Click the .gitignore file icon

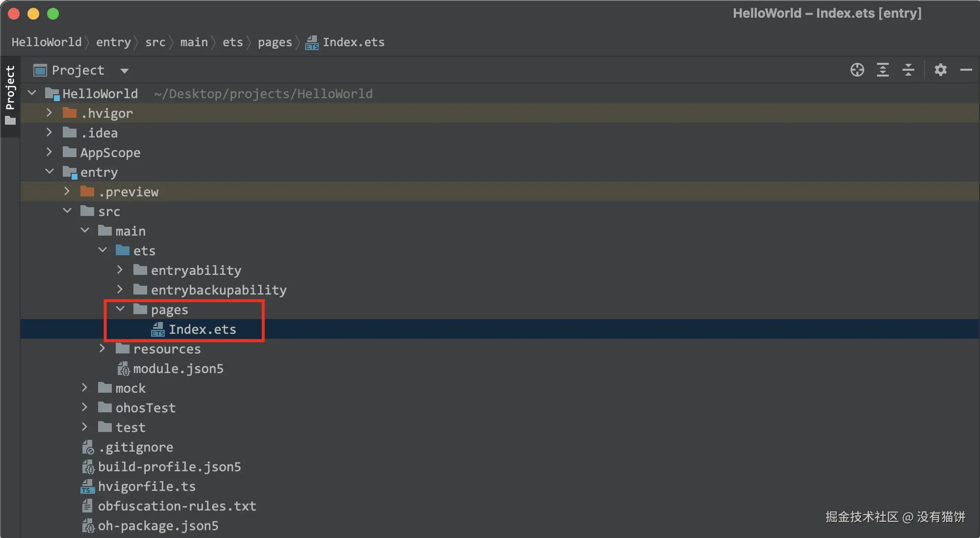88,447
